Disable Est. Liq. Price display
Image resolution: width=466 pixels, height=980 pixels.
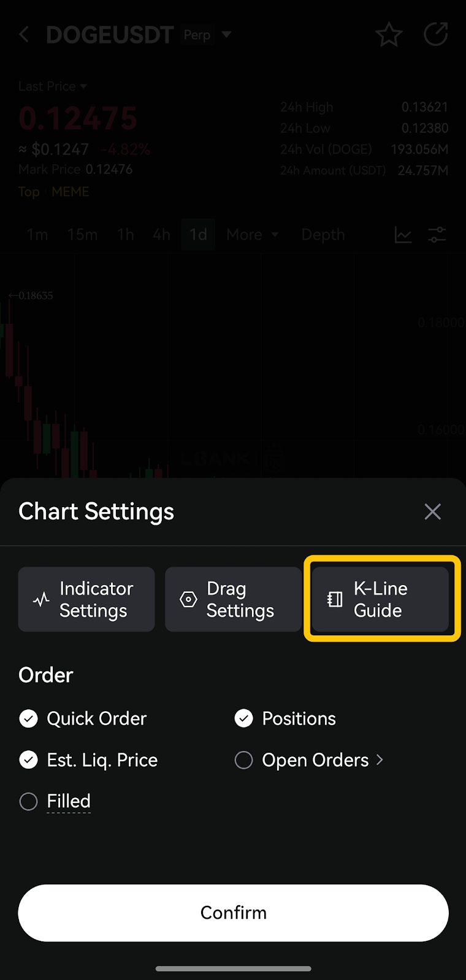point(29,760)
